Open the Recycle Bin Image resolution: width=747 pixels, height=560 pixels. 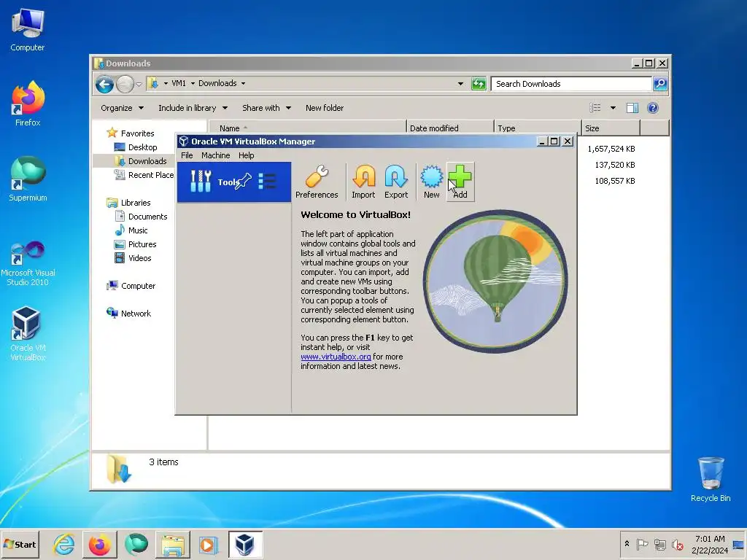[x=711, y=479]
